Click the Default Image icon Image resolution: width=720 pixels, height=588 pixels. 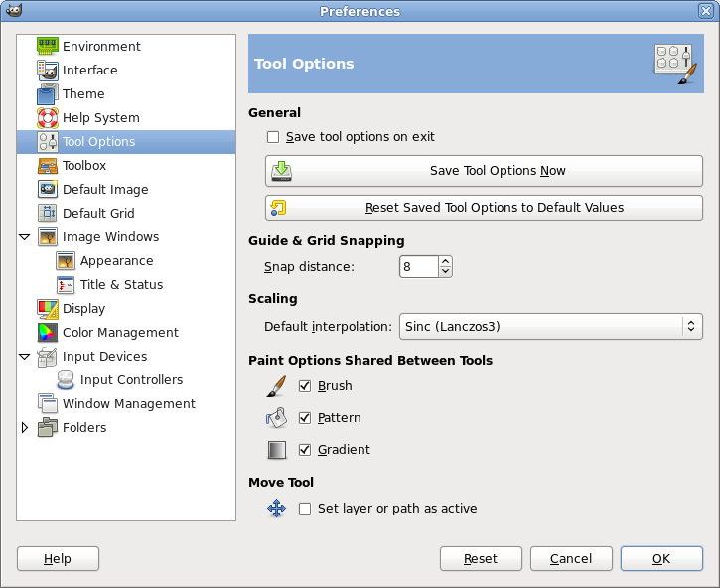click(x=48, y=190)
